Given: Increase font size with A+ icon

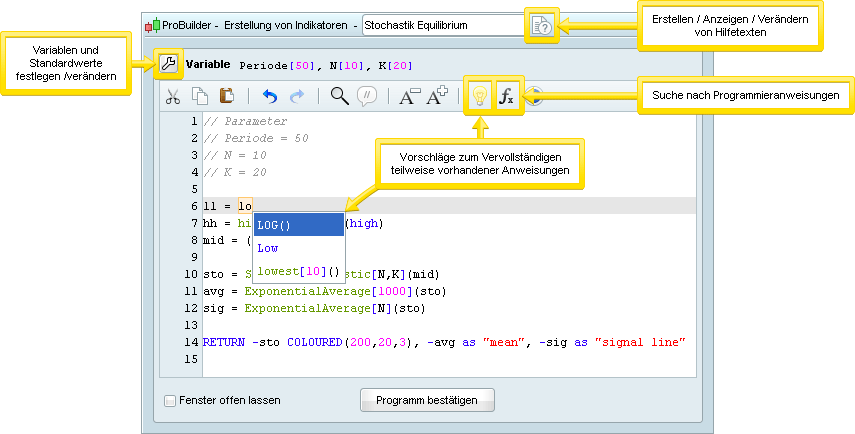Looking at the screenshot, I should [437, 96].
